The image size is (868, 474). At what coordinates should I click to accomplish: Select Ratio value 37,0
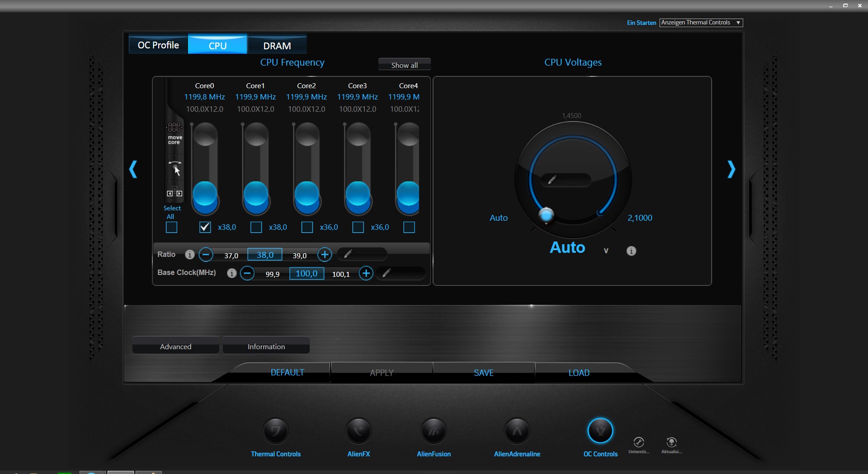click(x=231, y=256)
